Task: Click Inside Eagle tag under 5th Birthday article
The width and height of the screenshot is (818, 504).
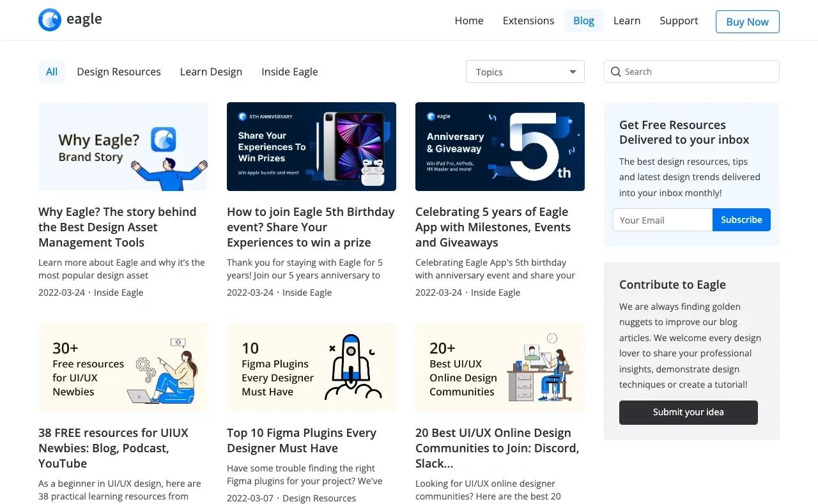Action: tap(307, 293)
